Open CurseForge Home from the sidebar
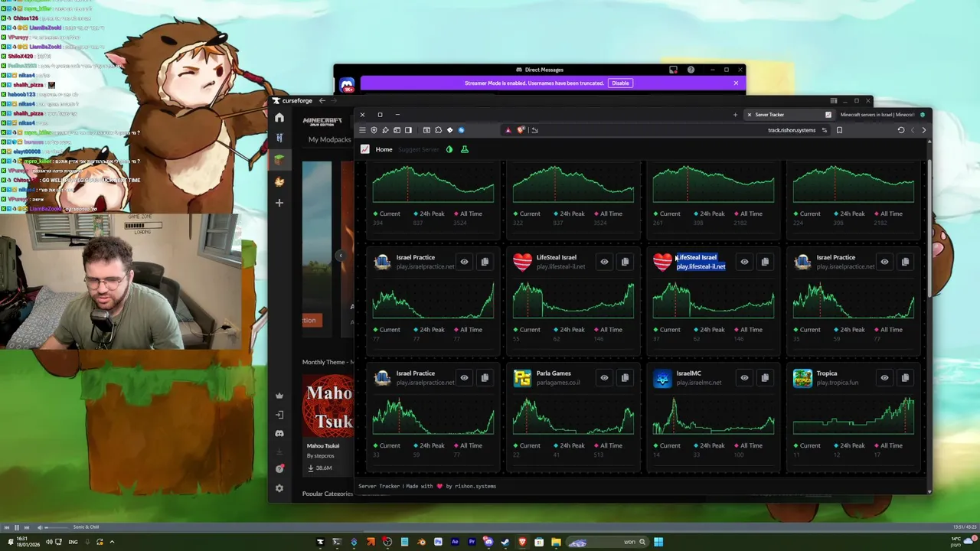 click(x=279, y=118)
